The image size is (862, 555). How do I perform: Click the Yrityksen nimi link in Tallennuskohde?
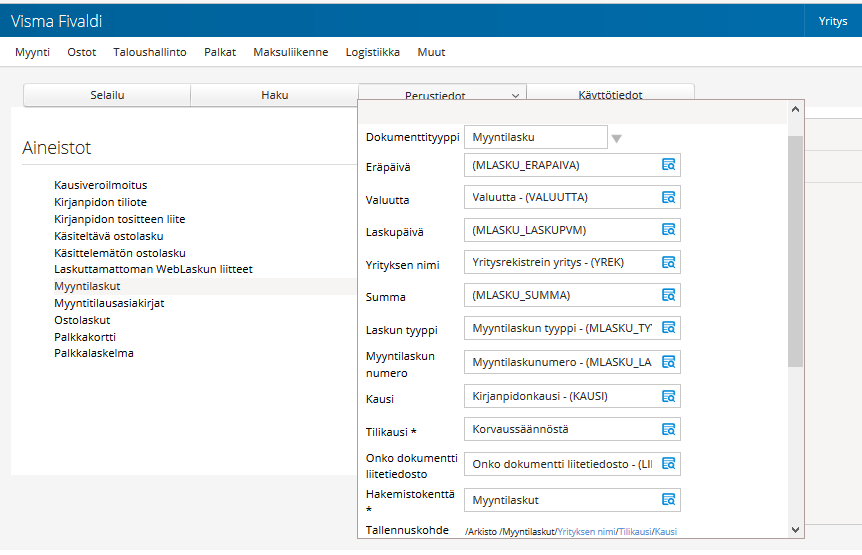(586, 531)
